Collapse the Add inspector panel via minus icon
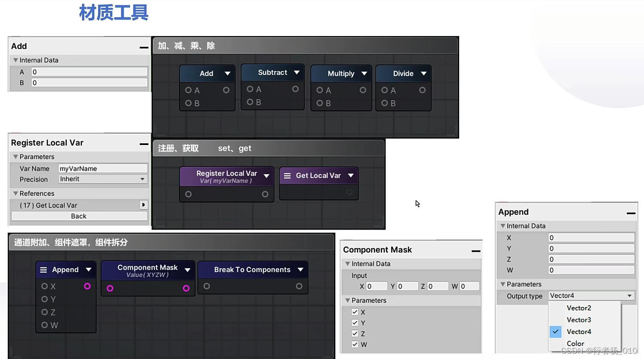The width and height of the screenshot is (644, 359). (143, 47)
